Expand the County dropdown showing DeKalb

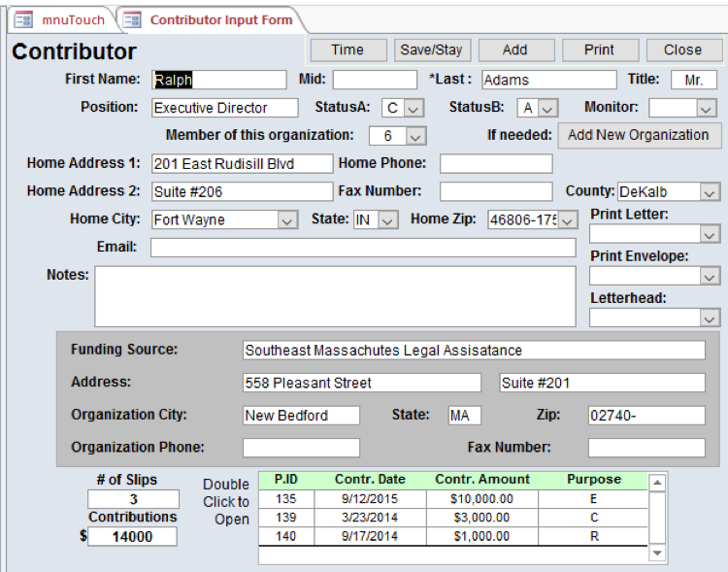709,192
